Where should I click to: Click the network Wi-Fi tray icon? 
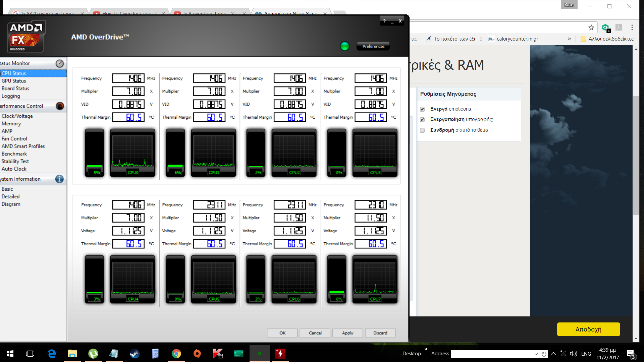[x=563, y=354]
